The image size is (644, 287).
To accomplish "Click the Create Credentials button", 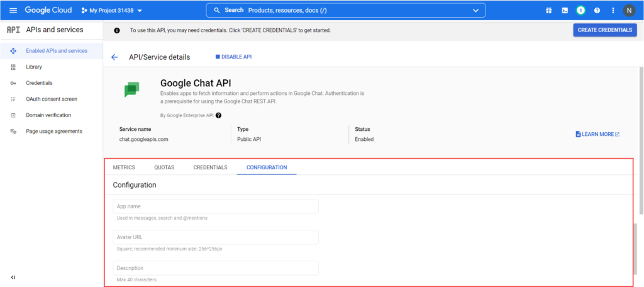I will coord(604,30).
